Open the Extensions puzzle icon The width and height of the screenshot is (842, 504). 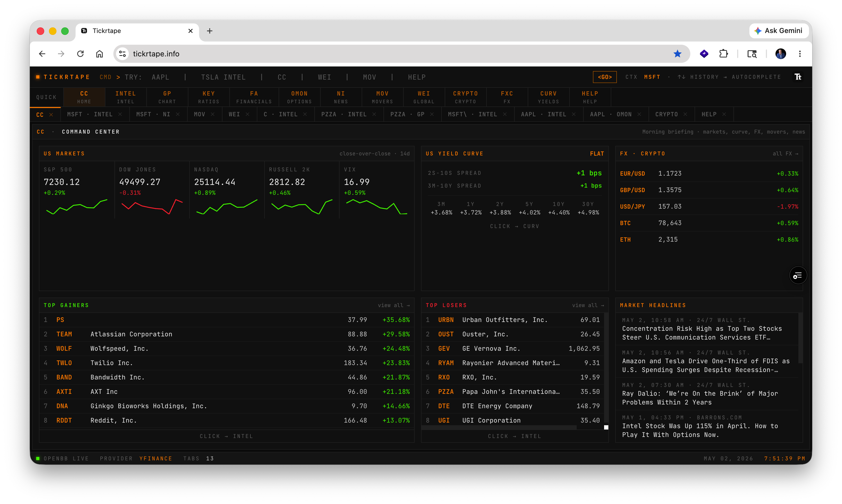[x=724, y=54]
